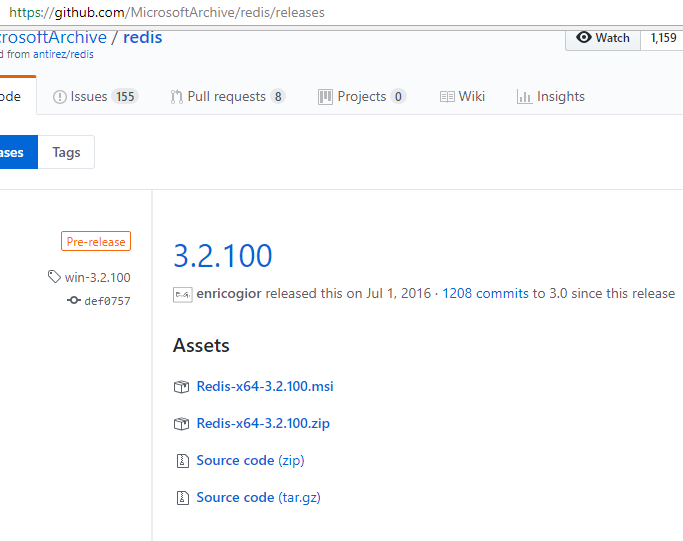Go to the Insights tab

click(x=551, y=97)
